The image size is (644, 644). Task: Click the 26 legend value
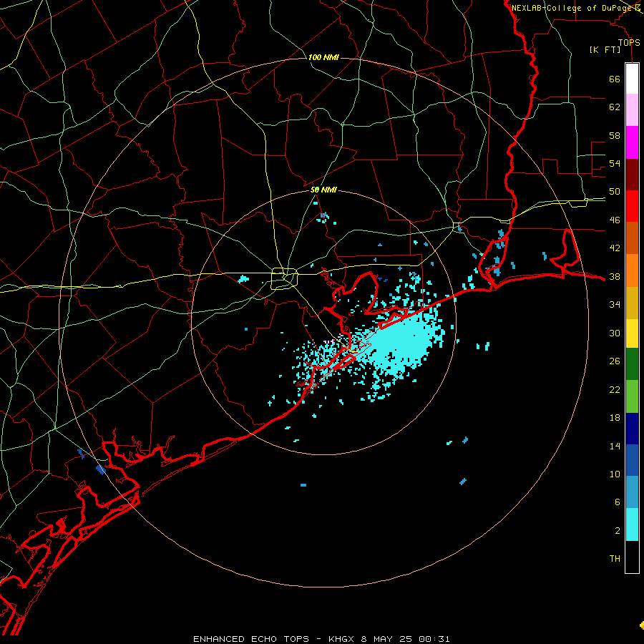pos(615,361)
